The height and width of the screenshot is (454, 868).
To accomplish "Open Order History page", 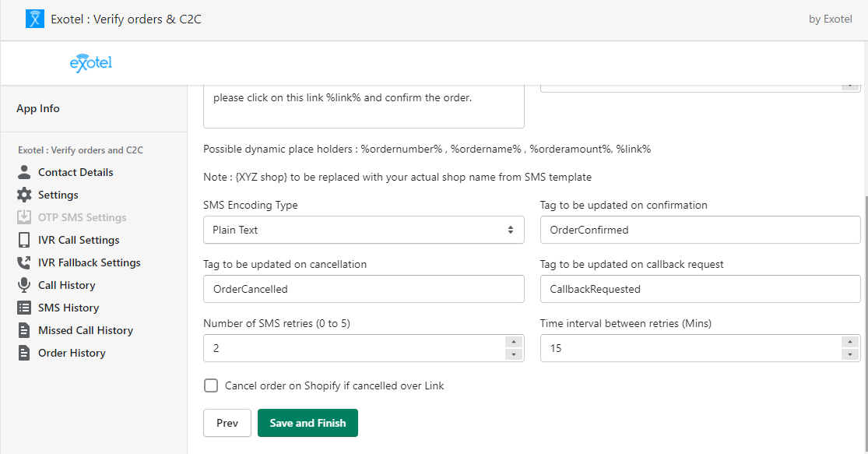I will coord(72,353).
